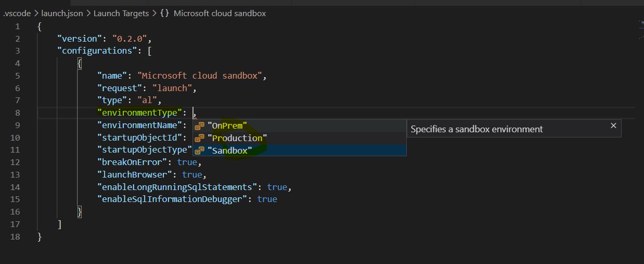Click the "Microsoft cloud sandbox" string value
644x264 pixels.
coord(200,76)
